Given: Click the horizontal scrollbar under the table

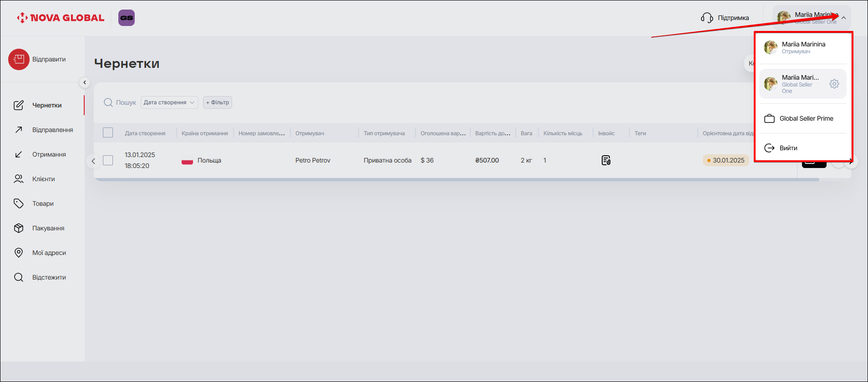Looking at the screenshot, I should pos(456,180).
